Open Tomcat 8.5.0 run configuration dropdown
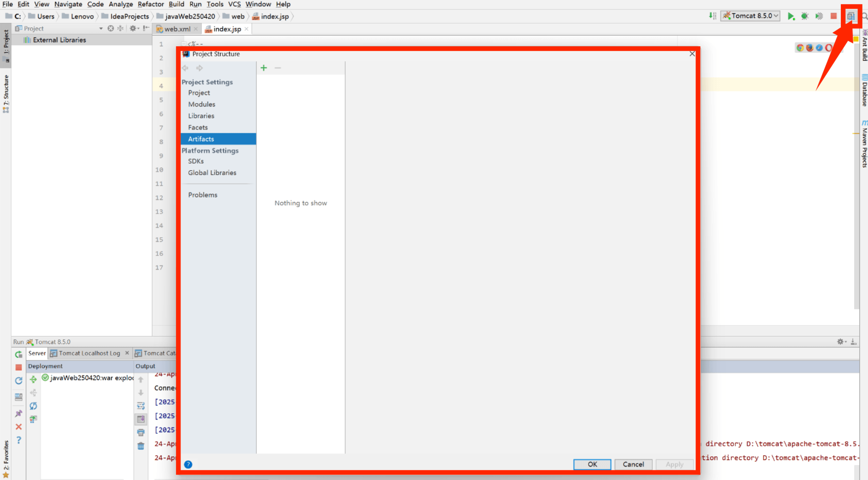868x480 pixels. (x=751, y=16)
